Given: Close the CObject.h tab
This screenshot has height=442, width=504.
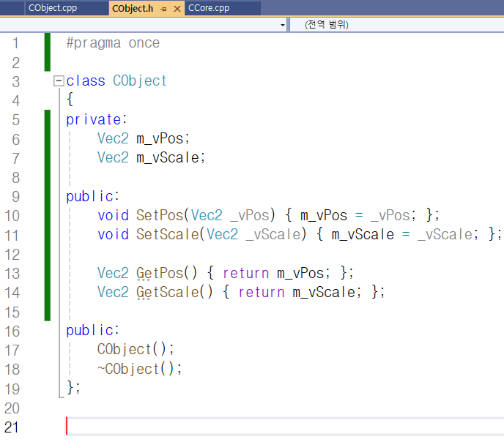Looking at the screenshot, I should click(177, 9).
